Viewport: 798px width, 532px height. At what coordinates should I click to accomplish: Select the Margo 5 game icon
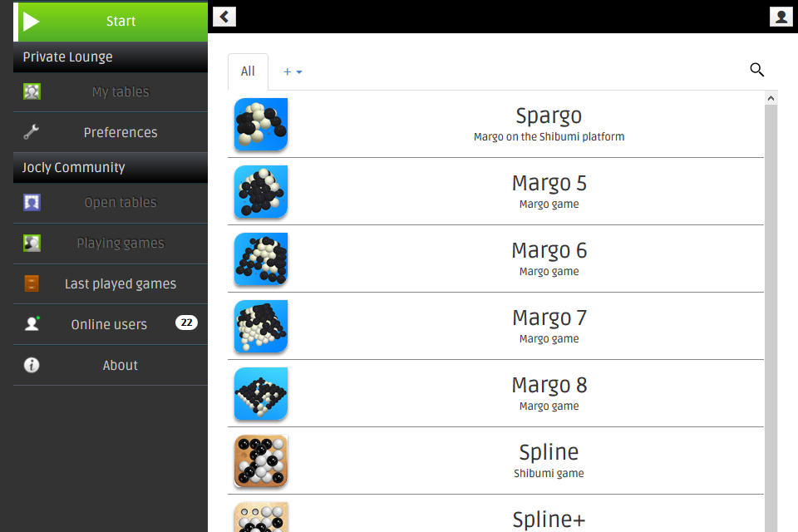pyautogui.click(x=261, y=191)
